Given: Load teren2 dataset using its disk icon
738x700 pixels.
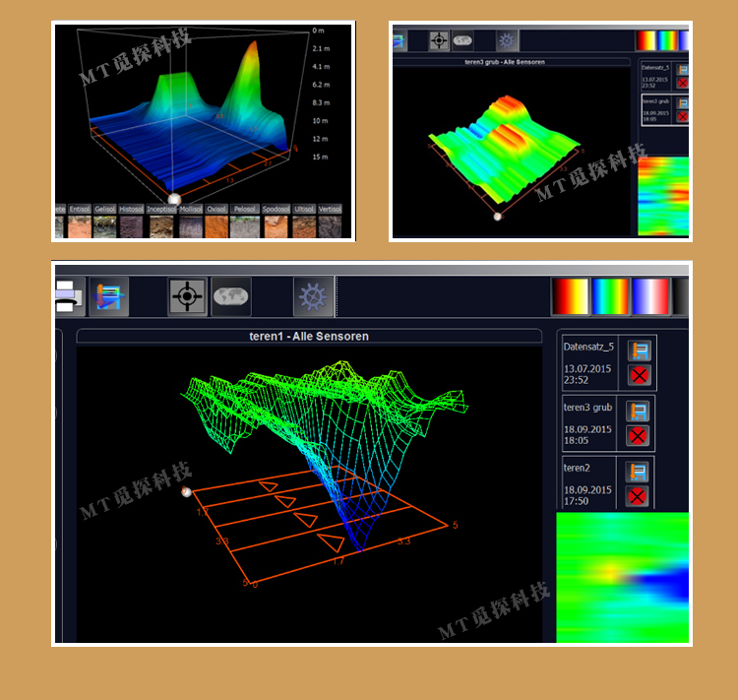Looking at the screenshot, I should point(640,472).
